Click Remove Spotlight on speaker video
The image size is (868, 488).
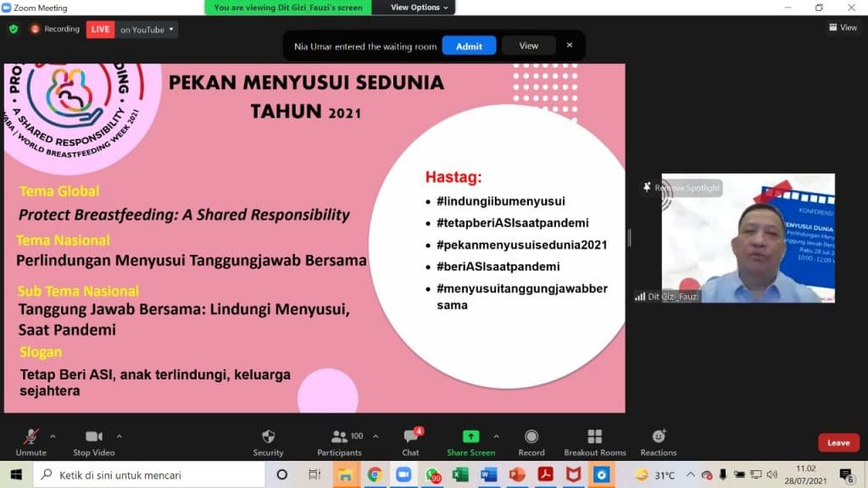[682, 188]
